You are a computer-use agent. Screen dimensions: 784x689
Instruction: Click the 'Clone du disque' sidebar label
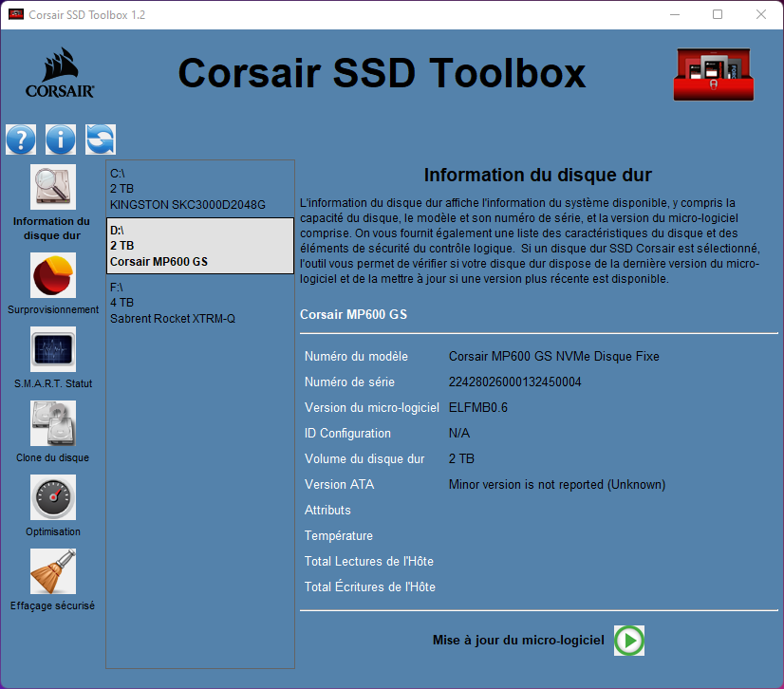(53, 457)
